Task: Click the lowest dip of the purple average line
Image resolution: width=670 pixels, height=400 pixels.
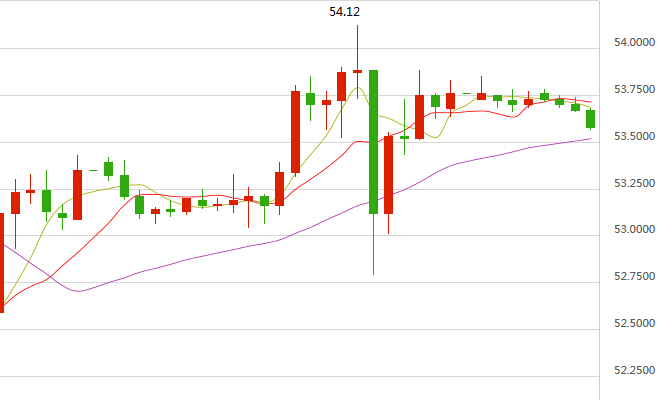Action: click(x=78, y=291)
